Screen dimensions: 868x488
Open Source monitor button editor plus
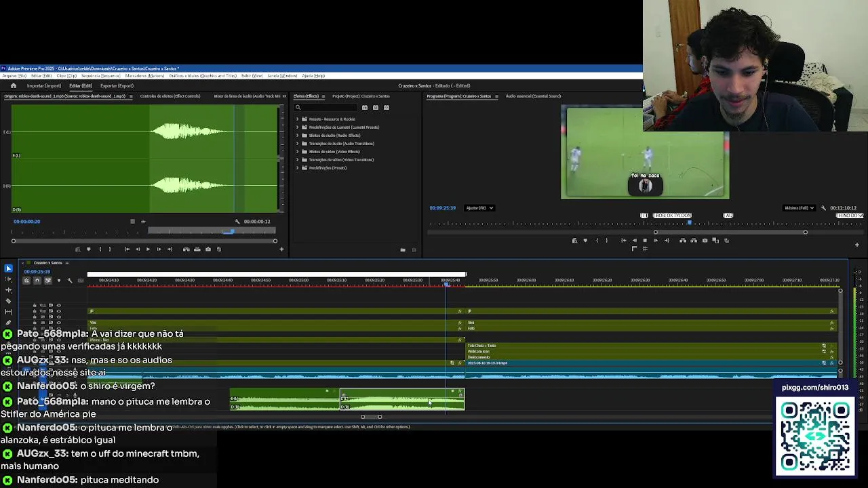(281, 249)
